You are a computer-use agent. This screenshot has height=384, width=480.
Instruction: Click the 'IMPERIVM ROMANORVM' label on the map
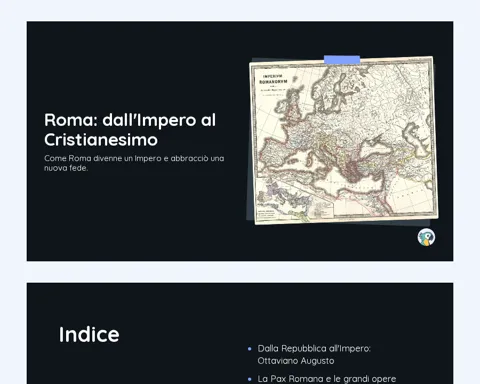click(x=273, y=79)
